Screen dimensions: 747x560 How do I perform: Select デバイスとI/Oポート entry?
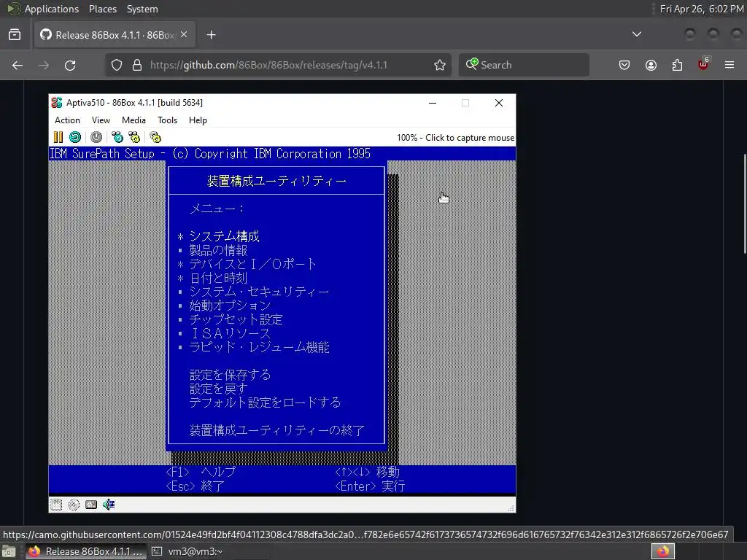pyautogui.click(x=252, y=264)
